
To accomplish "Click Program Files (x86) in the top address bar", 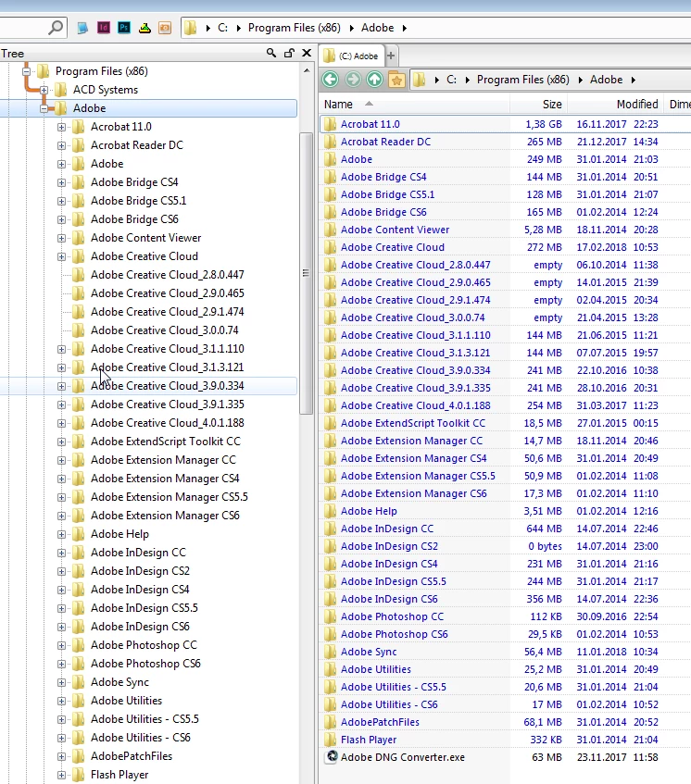I will pos(295,28).
